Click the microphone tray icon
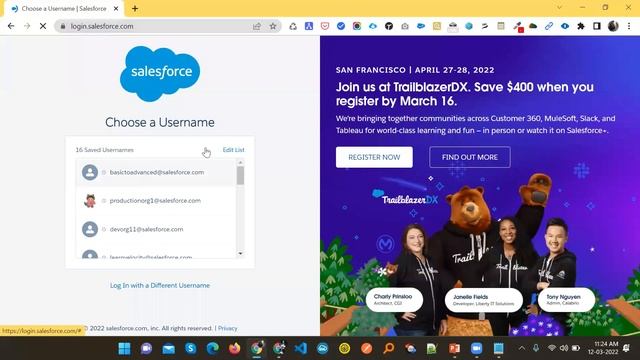 pos(536,348)
